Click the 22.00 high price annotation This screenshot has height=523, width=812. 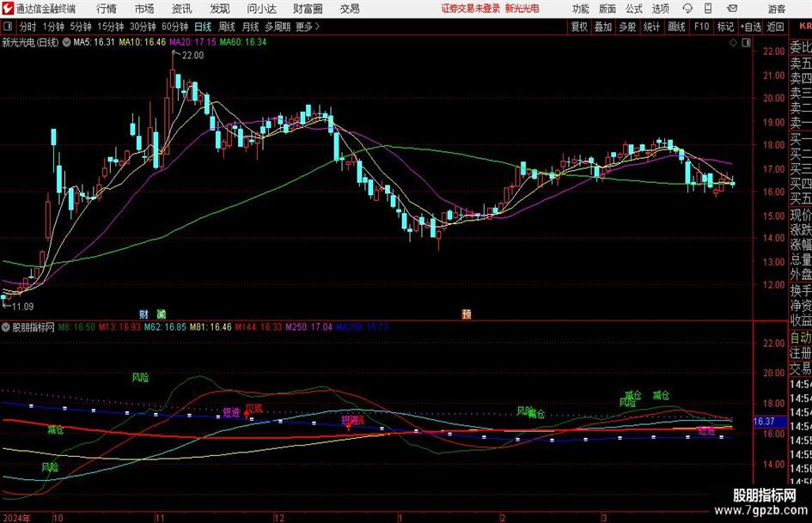click(192, 55)
